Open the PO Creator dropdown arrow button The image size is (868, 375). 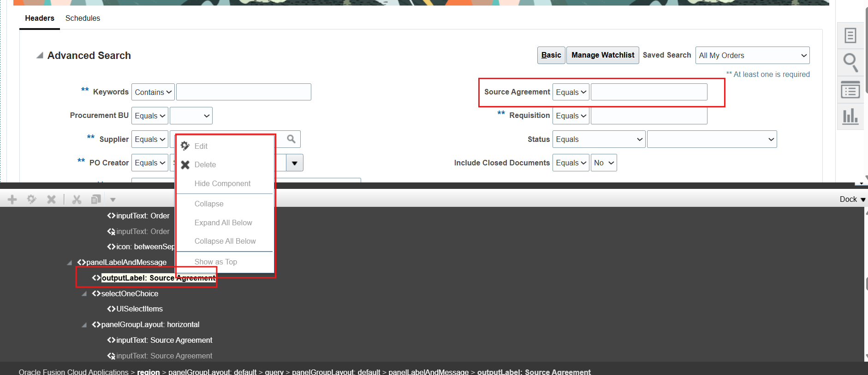pyautogui.click(x=294, y=163)
